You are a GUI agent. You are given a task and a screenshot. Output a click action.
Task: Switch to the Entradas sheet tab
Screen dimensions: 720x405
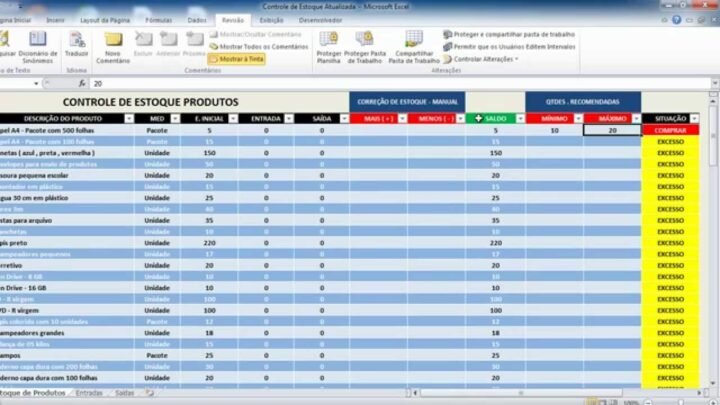89,393
